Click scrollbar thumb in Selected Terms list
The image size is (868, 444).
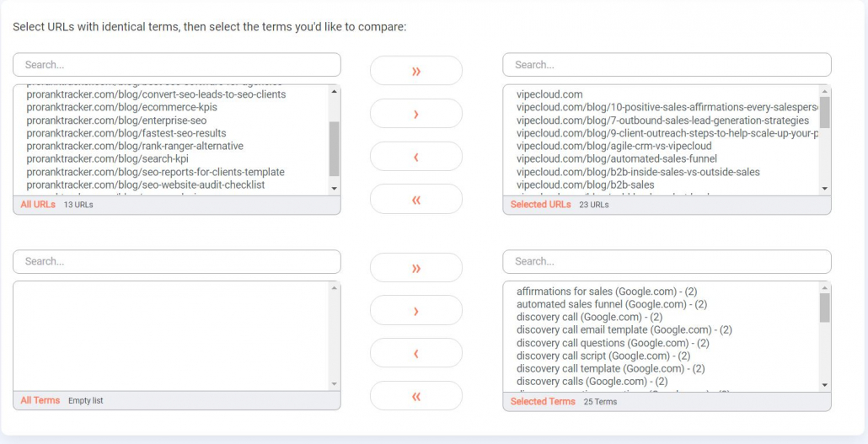[824, 308]
